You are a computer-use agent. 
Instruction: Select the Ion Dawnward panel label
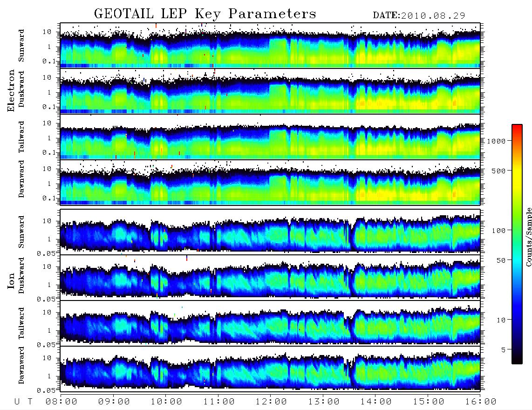[21, 365]
